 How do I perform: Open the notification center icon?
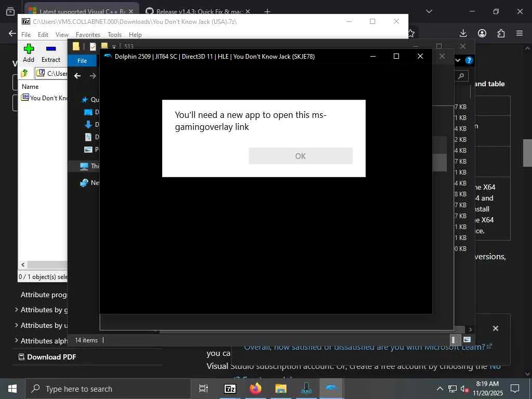click(x=515, y=389)
